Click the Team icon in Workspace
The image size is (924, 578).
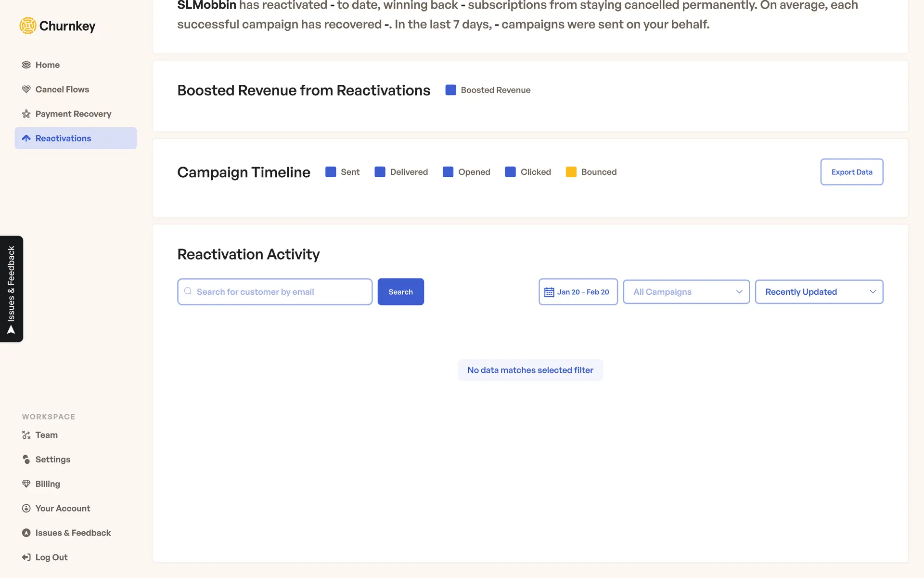point(26,435)
